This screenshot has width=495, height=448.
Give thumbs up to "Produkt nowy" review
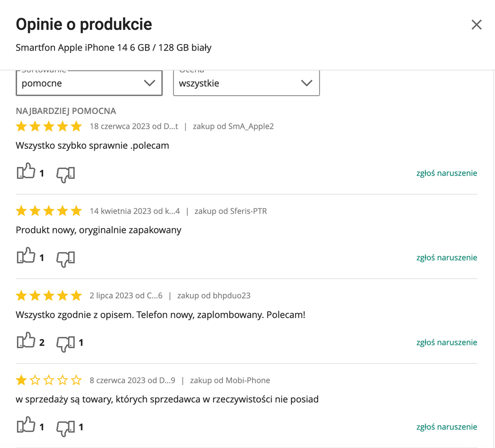point(26,256)
